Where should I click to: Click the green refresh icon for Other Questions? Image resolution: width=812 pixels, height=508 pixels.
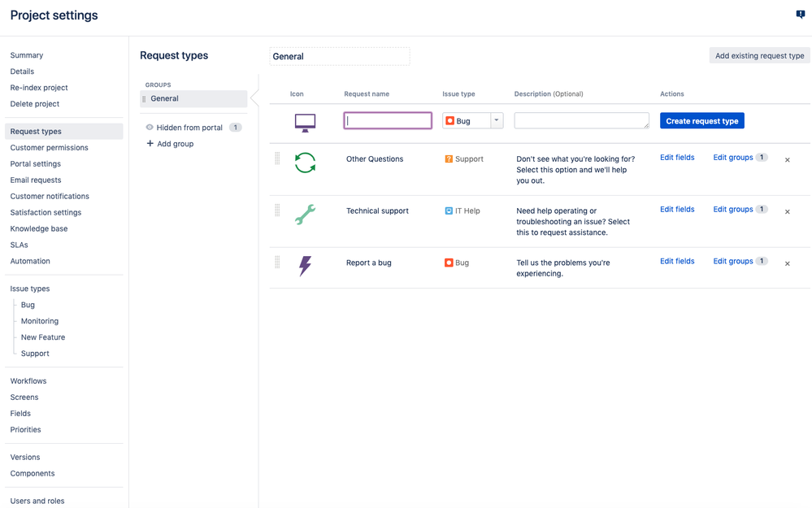click(305, 163)
